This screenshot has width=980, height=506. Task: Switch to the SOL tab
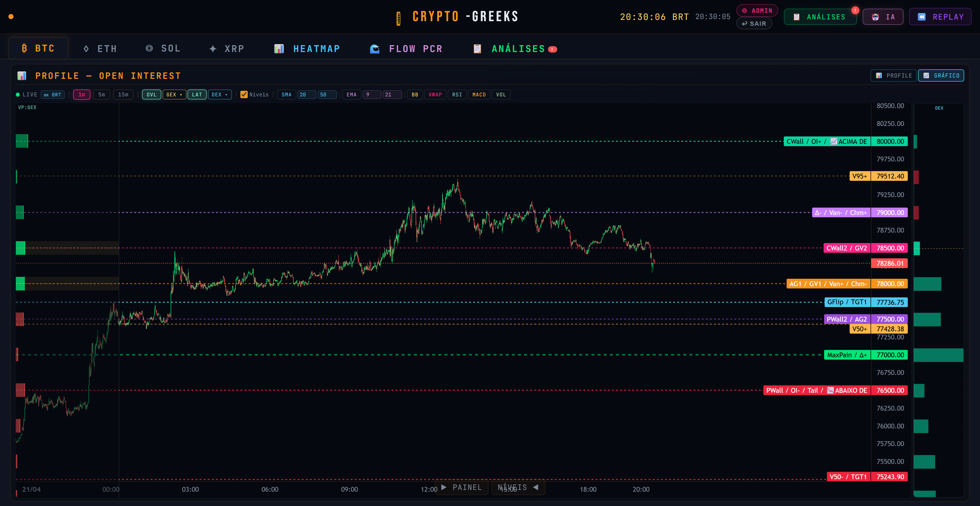click(x=163, y=48)
